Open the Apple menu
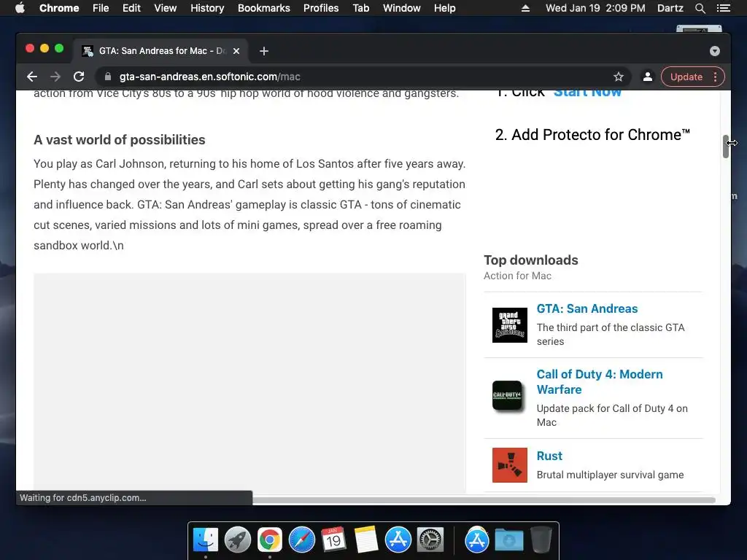 coord(20,8)
